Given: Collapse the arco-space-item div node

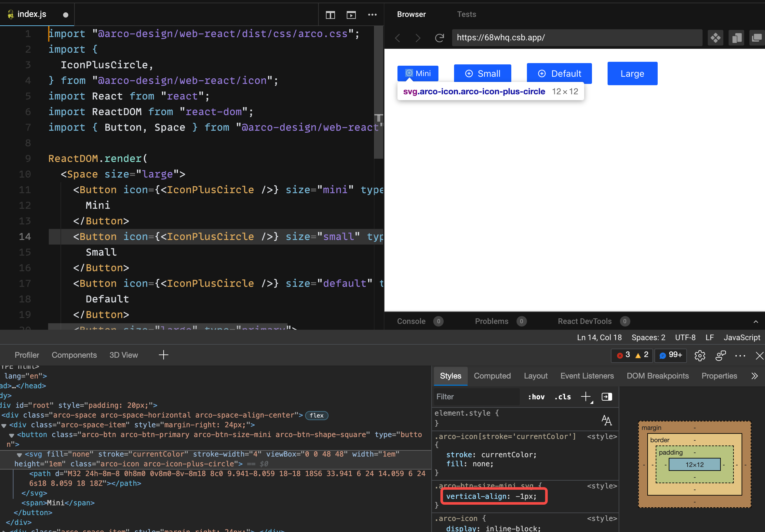Looking at the screenshot, I should click(4, 425).
